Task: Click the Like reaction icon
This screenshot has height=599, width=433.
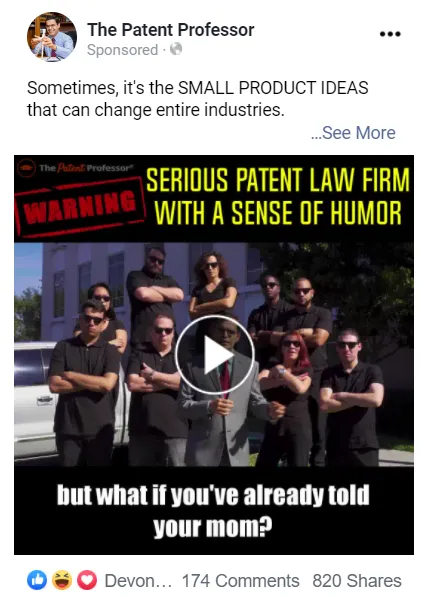Action: pyautogui.click(x=37, y=580)
